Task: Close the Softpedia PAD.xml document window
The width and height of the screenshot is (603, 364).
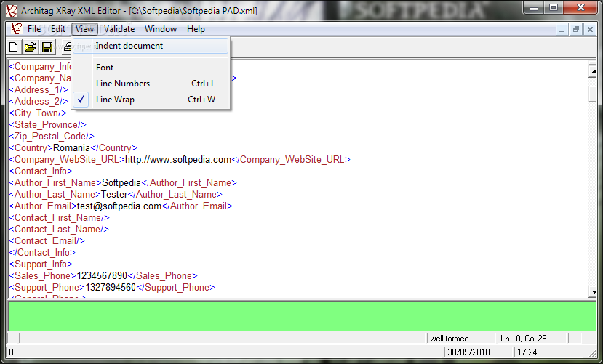Action: click(590, 29)
